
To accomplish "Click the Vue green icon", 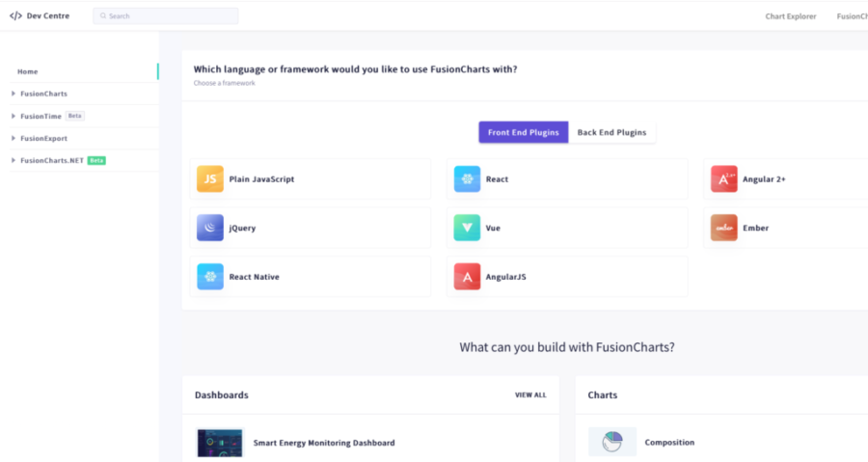I will [x=467, y=228].
